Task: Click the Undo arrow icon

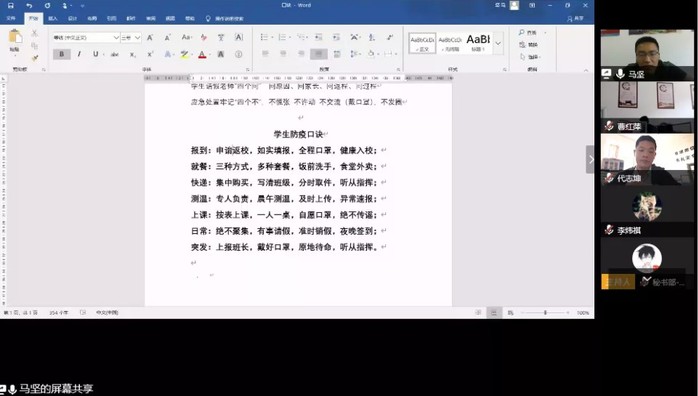Action: (29, 6)
